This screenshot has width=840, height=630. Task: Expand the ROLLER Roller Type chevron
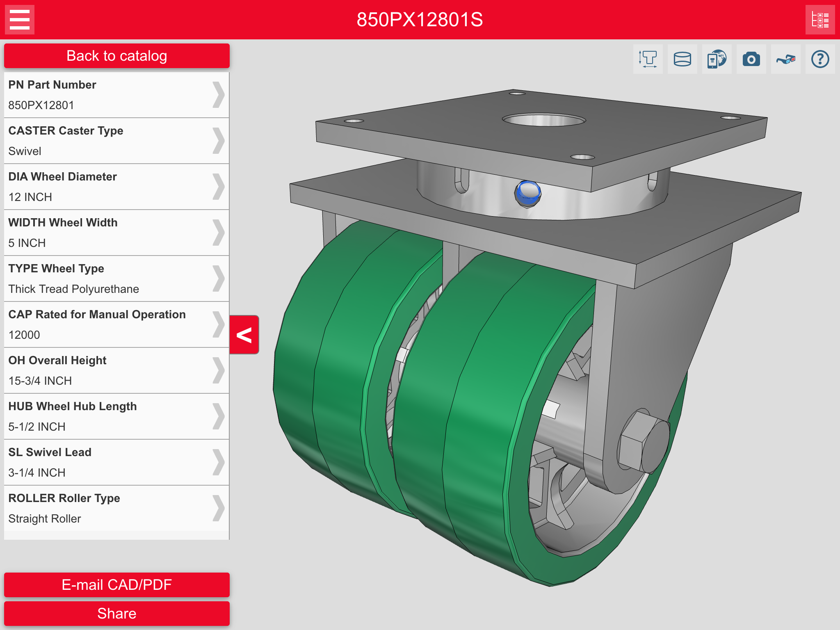(x=219, y=508)
